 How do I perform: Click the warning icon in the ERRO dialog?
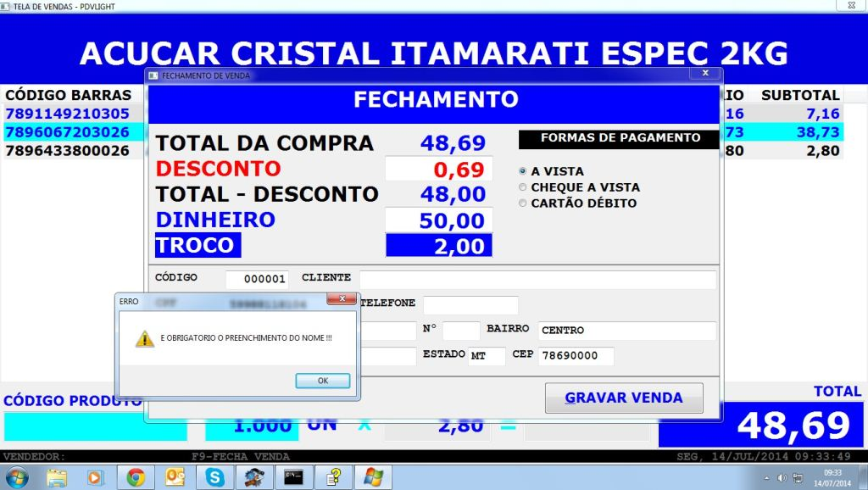coord(144,338)
